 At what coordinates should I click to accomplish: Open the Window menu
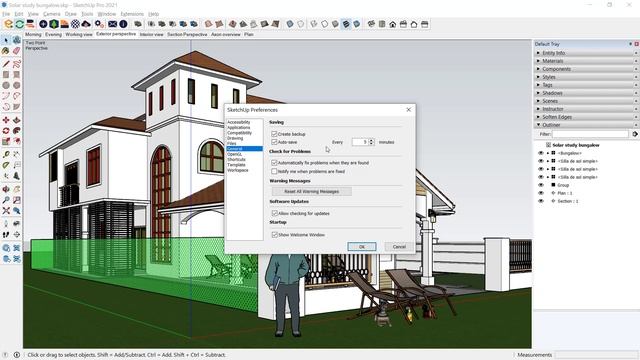107,14
